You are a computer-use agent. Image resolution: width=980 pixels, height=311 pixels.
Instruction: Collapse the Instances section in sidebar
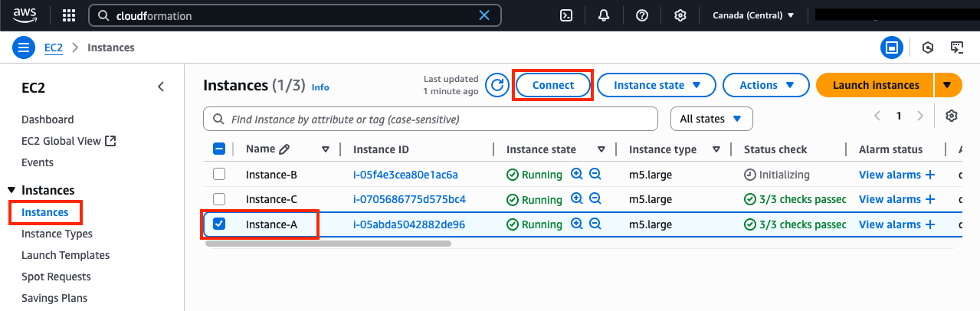pyautogui.click(x=11, y=190)
